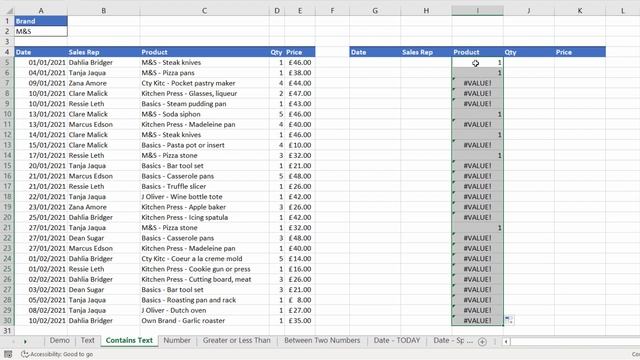Select column I header

tap(477, 11)
